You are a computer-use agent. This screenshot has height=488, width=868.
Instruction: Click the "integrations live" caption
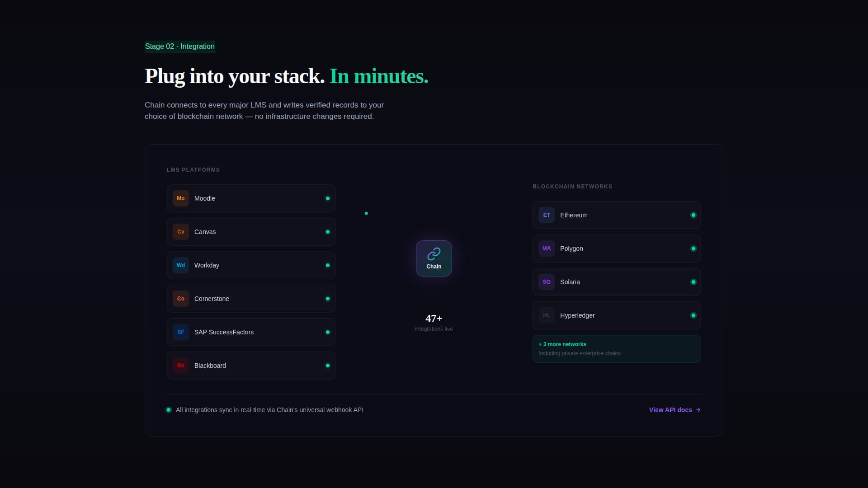[x=434, y=329]
